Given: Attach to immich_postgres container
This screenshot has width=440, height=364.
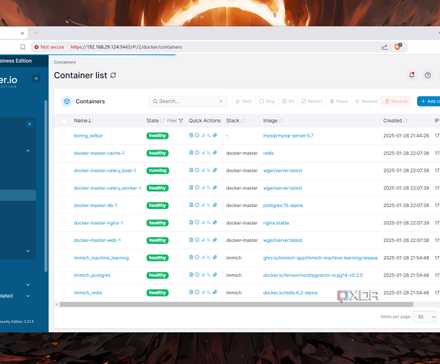Looking at the screenshot, I should pos(215,275).
